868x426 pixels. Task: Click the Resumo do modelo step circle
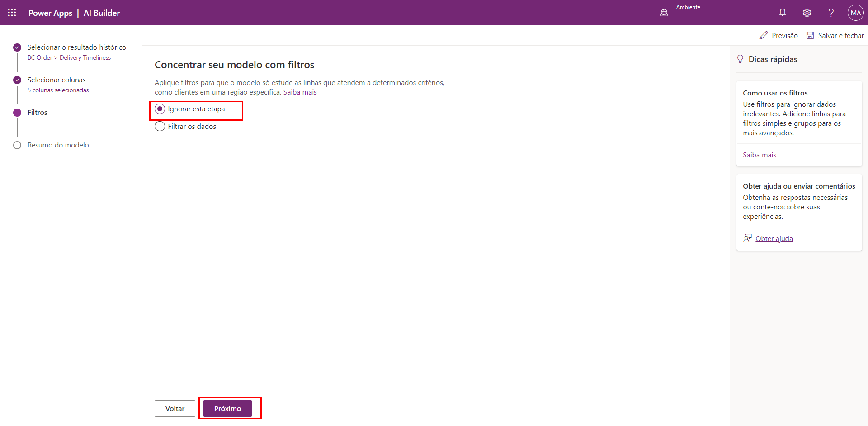[x=17, y=145]
